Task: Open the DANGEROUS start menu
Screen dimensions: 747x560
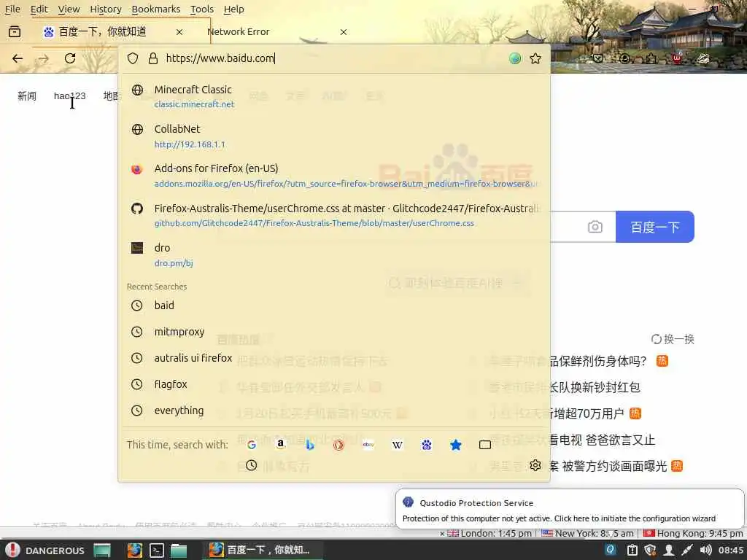Action: click(44, 551)
